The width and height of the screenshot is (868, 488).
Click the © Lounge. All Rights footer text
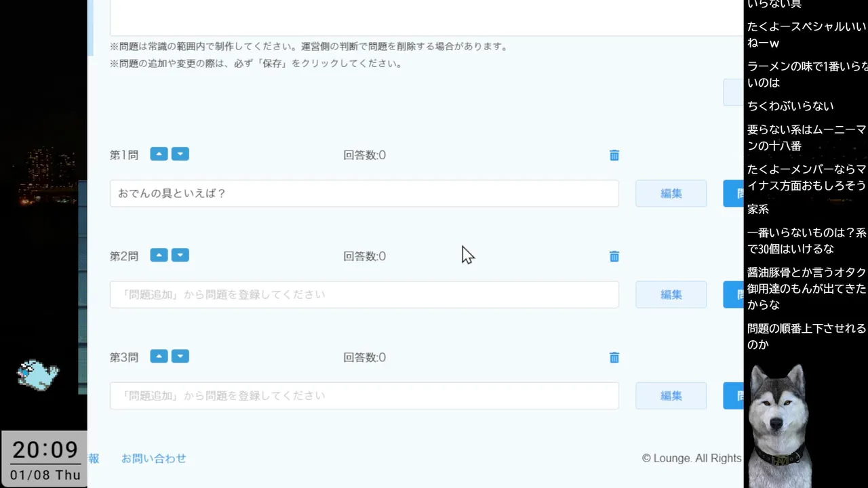coord(692,458)
